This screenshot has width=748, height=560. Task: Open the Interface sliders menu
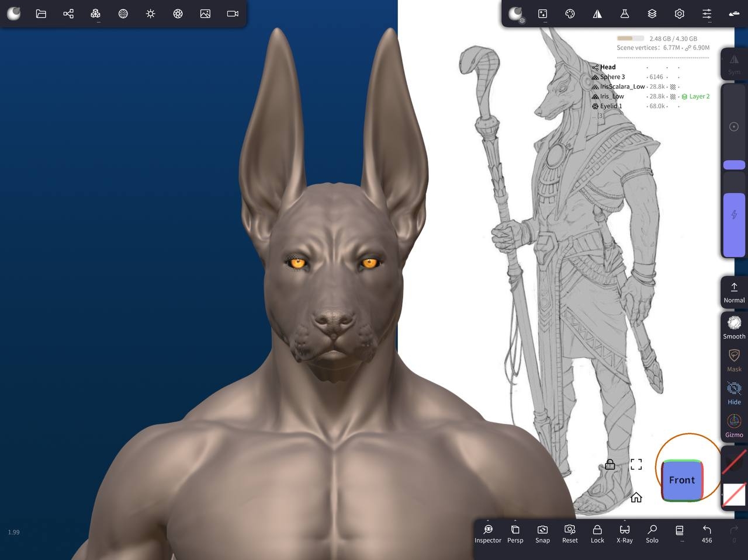click(x=707, y=13)
